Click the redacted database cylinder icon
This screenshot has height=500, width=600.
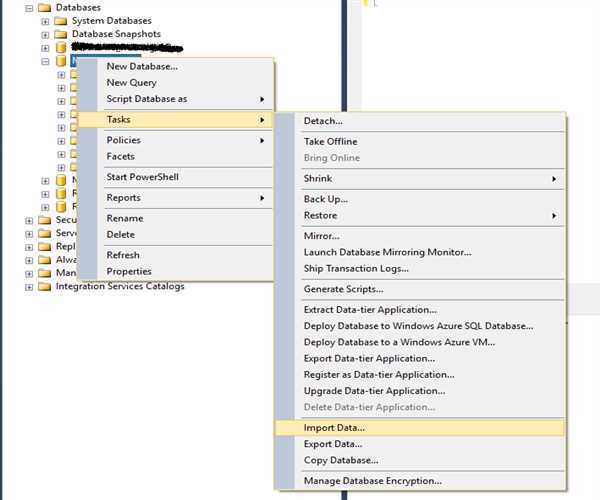point(61,47)
